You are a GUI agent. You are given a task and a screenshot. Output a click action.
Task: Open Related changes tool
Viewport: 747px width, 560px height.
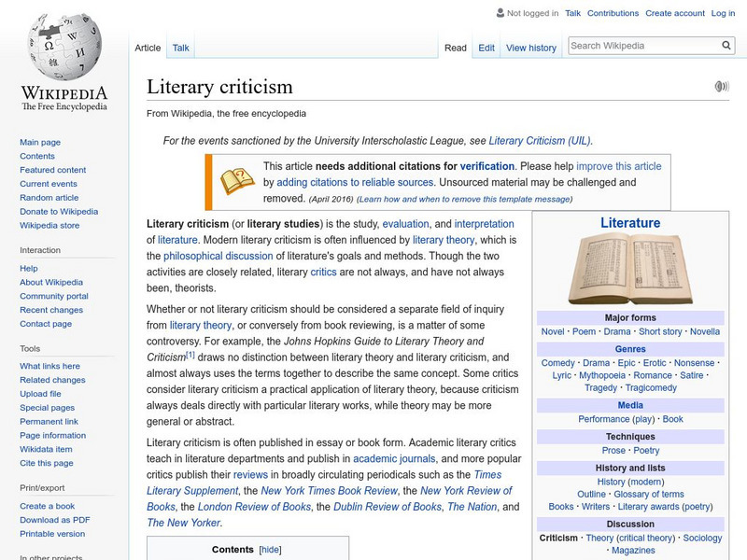point(52,380)
